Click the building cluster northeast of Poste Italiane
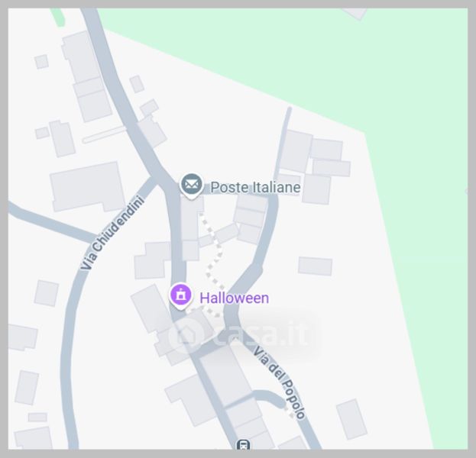 (314, 167)
